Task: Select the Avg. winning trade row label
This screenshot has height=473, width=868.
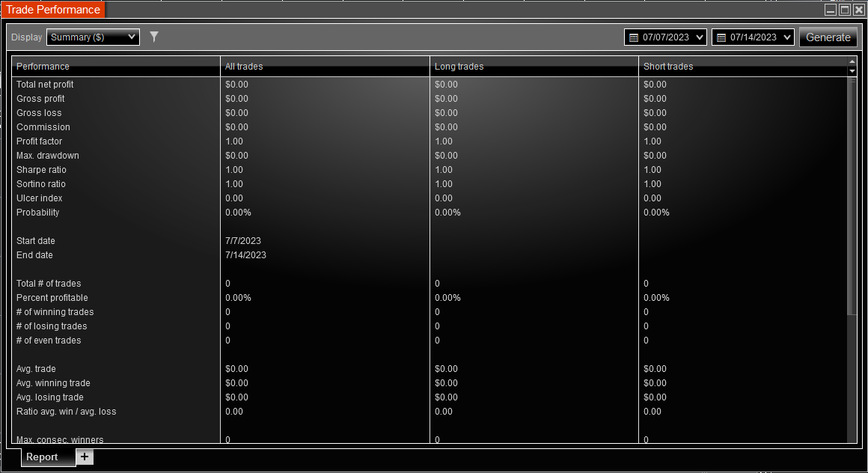Action: (x=53, y=383)
